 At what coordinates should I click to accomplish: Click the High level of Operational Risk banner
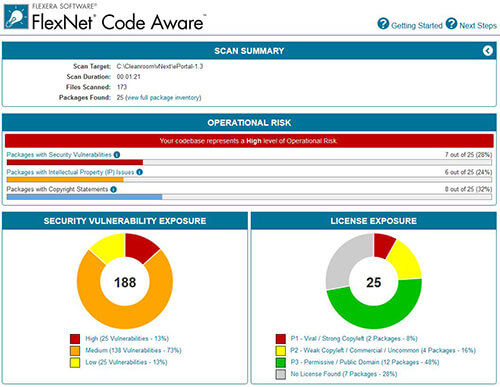[249, 141]
